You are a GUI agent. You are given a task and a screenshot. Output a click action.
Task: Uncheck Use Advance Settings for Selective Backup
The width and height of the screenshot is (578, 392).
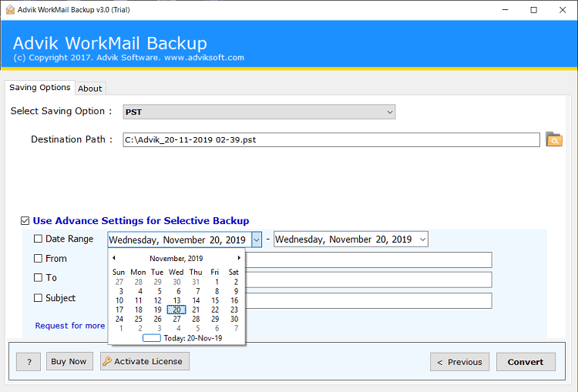[x=25, y=221]
